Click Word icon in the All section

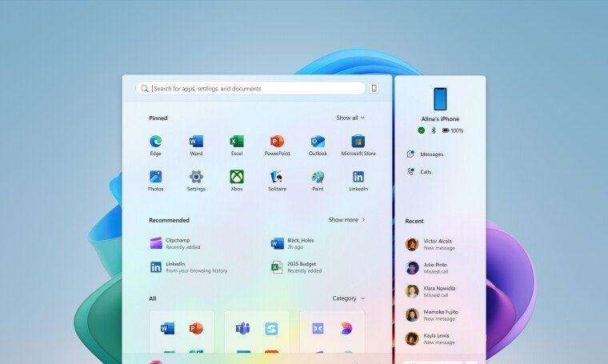coord(167,328)
